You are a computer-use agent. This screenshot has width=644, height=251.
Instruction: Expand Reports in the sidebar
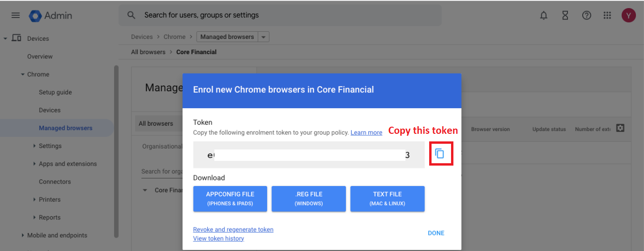(35, 217)
